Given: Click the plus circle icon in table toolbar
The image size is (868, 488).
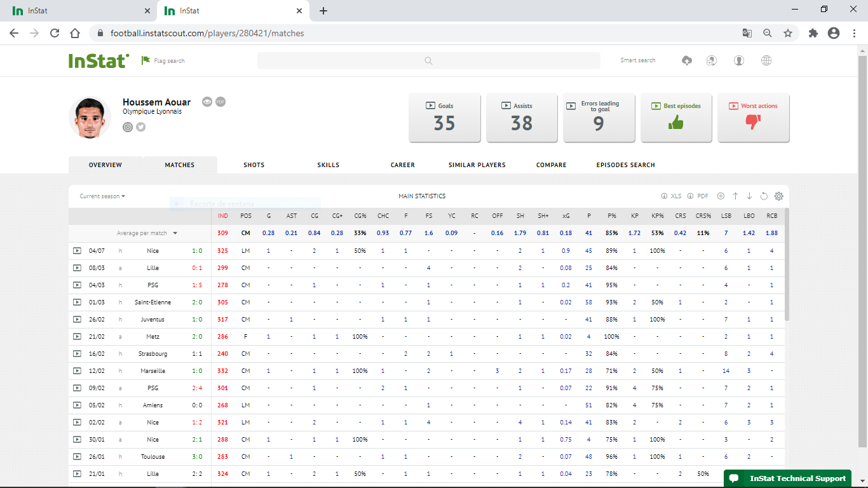Looking at the screenshot, I should 721,196.
